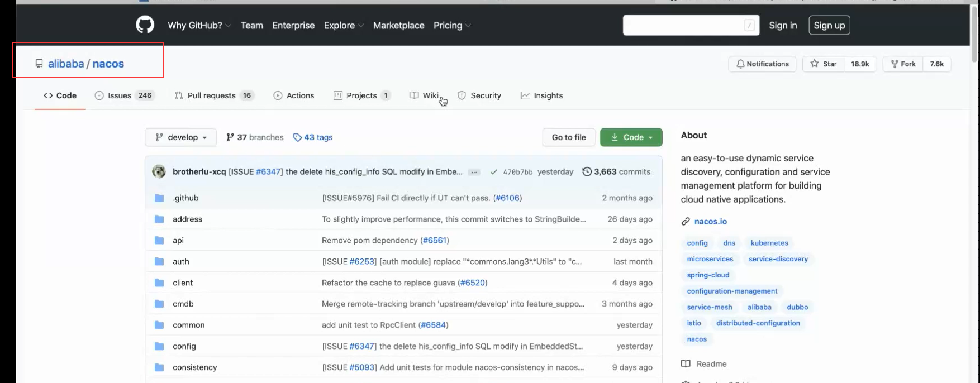Open the Enterprise nav item
Image resolution: width=980 pixels, height=383 pixels.
(x=293, y=25)
